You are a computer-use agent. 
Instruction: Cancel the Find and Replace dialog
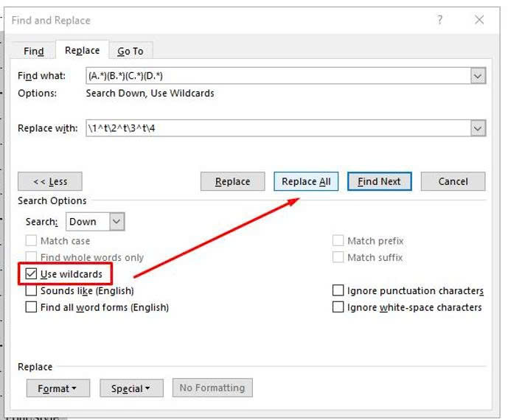453,181
